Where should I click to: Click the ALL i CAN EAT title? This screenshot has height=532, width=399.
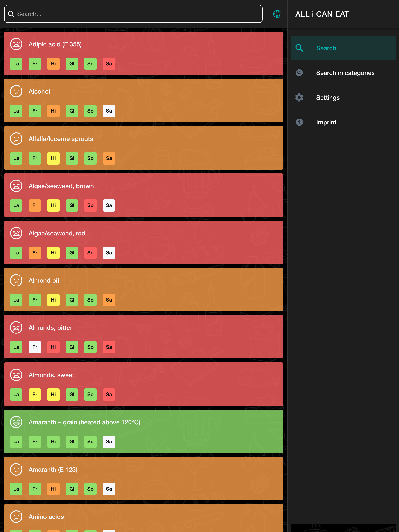coord(322,14)
